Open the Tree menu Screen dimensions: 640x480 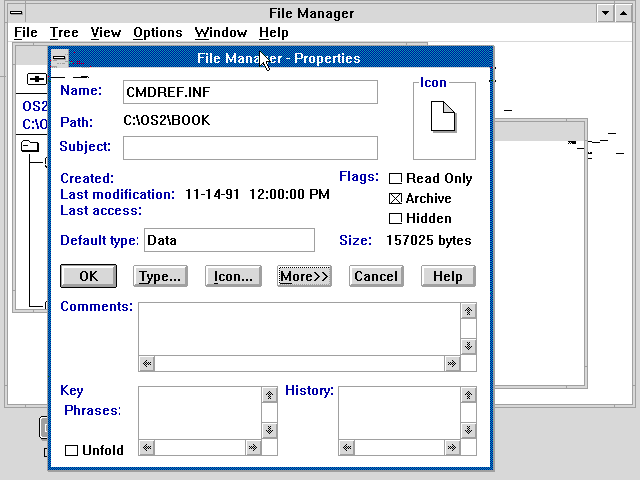click(64, 32)
